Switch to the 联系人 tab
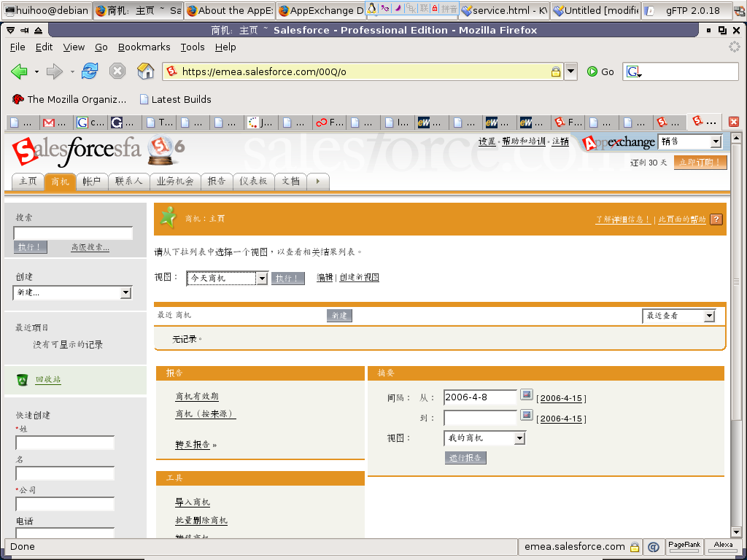 pos(128,182)
